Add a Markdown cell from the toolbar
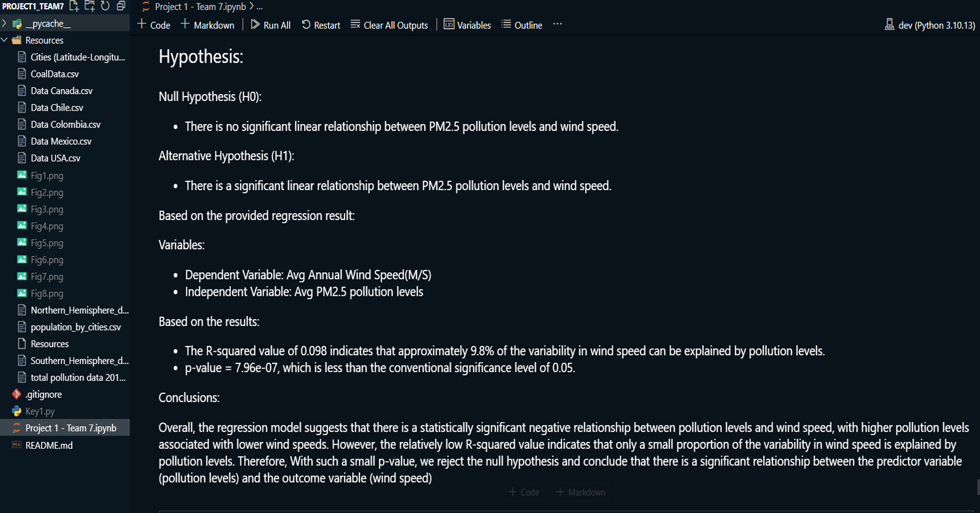 point(207,25)
